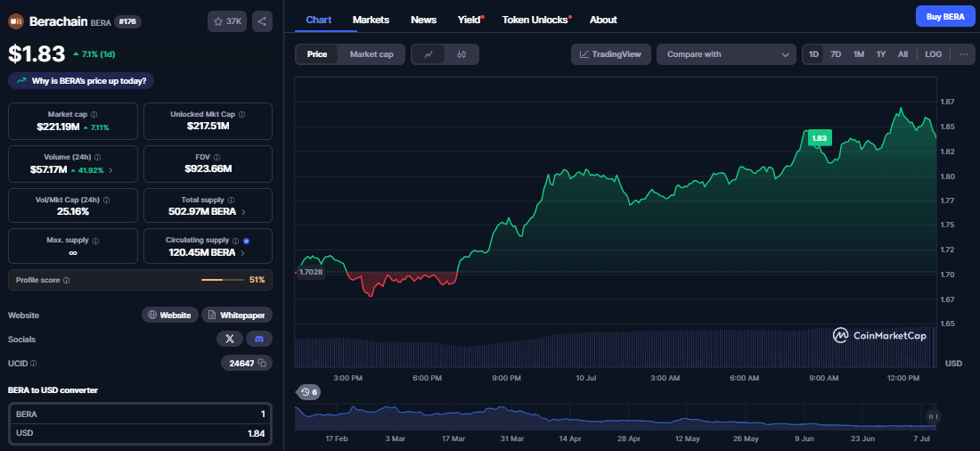Toggle LOG scale

coord(933,54)
